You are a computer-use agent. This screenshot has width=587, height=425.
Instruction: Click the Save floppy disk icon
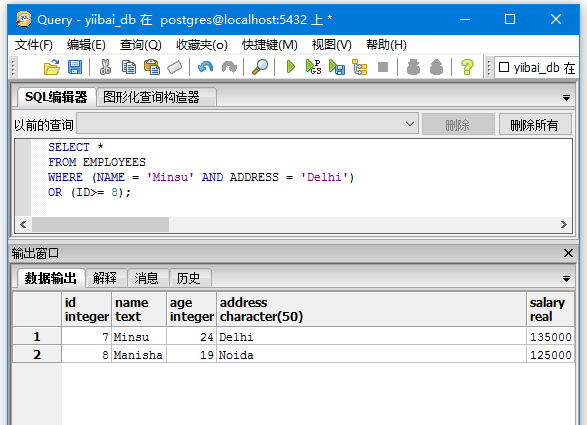[x=75, y=67]
